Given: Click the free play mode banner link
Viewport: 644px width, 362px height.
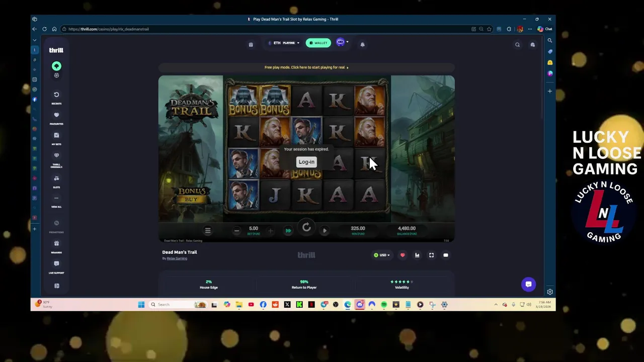Looking at the screenshot, I should click(x=306, y=67).
